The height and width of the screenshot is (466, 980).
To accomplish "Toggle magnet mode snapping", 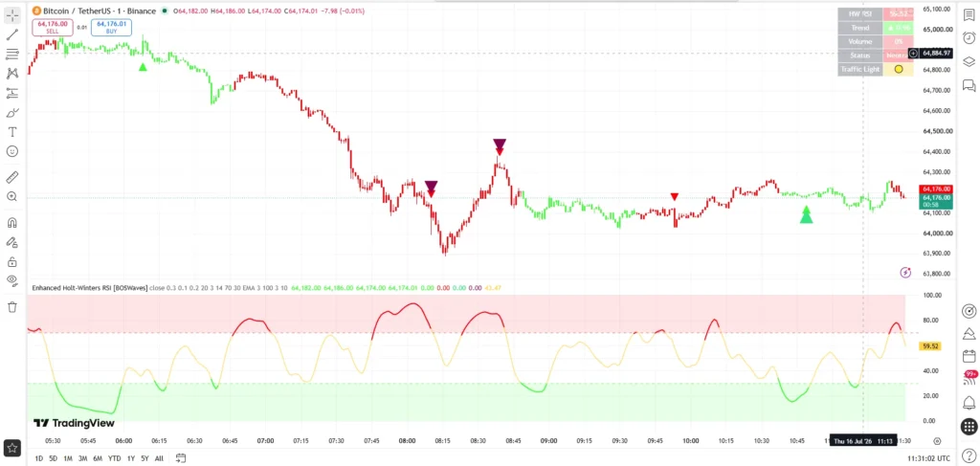I will [x=11, y=223].
